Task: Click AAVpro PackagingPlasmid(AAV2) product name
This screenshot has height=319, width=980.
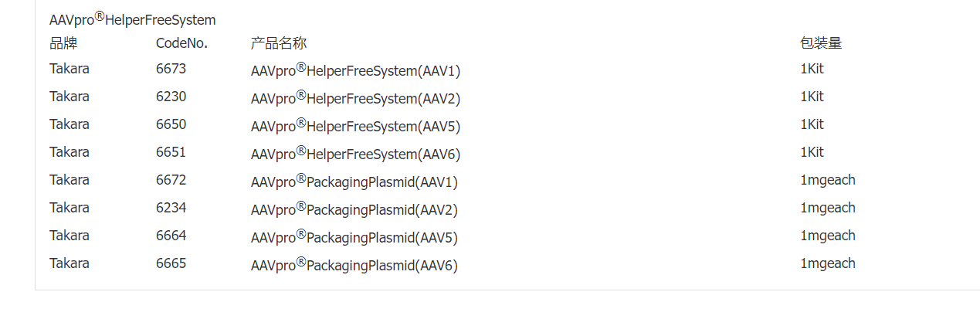Action: pyautogui.click(x=354, y=210)
